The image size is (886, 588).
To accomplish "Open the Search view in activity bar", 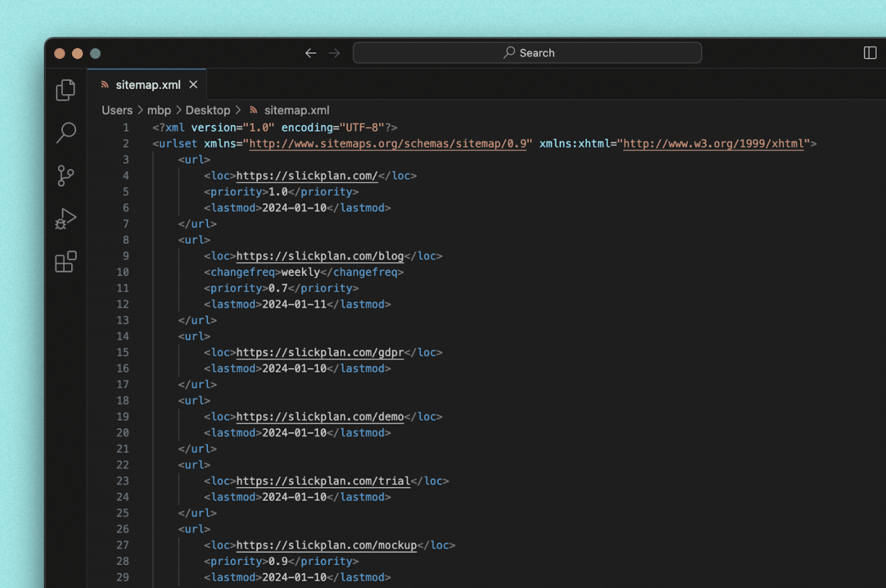I will [66, 133].
